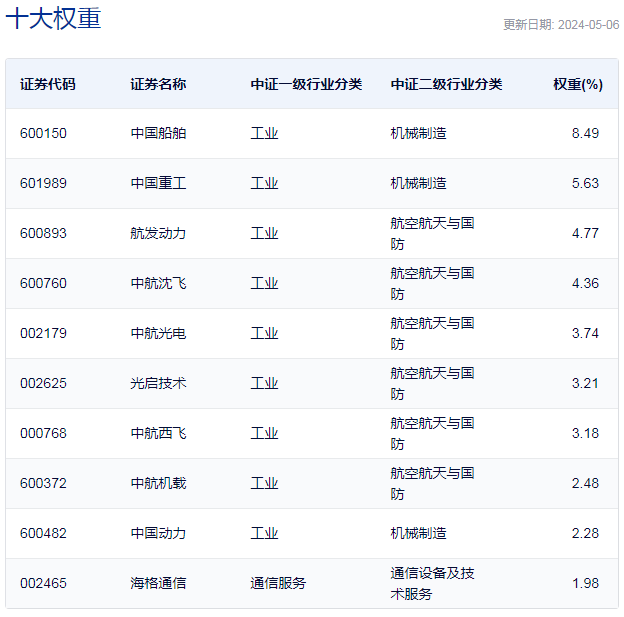Select stock name 航发动力
Viewport: 624px width, 617px height.
158,233
